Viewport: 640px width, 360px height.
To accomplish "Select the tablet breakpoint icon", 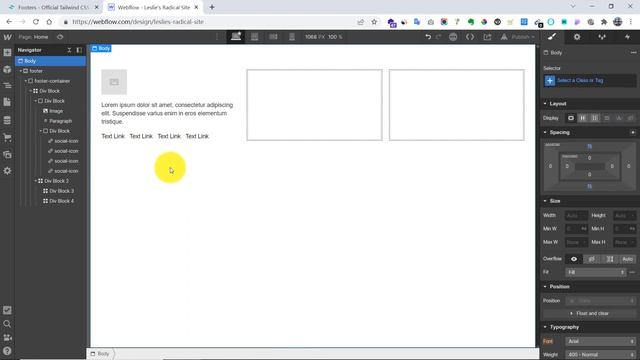I will tap(255, 37).
